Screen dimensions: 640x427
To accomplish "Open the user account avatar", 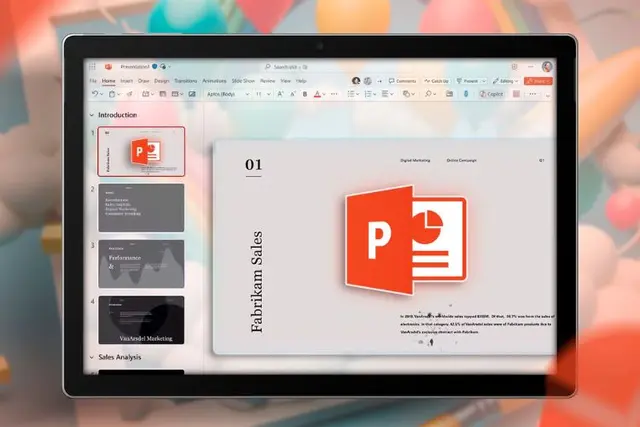I will pos(547,67).
